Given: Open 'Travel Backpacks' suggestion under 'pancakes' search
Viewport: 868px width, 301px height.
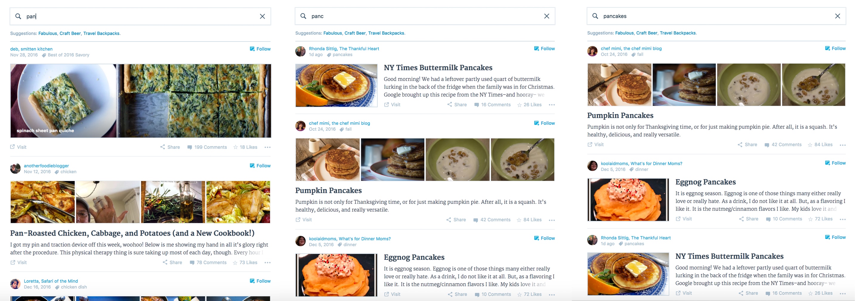Looking at the screenshot, I should (678, 33).
